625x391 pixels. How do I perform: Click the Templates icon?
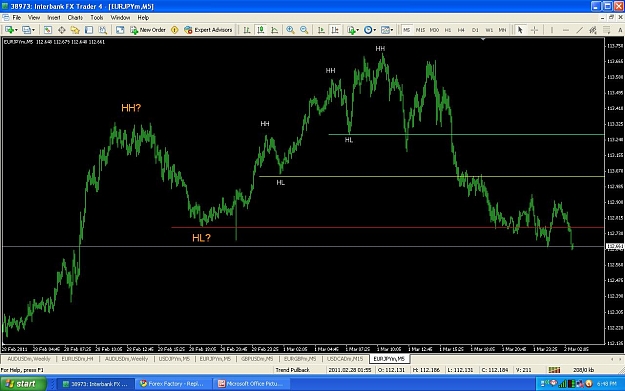click(385, 30)
